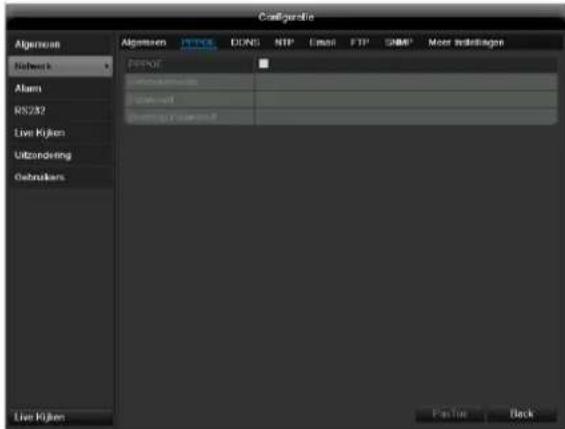This screenshot has height=429, width=565.
Task: Open Alarm settings in sidebar
Action: (x=60, y=89)
